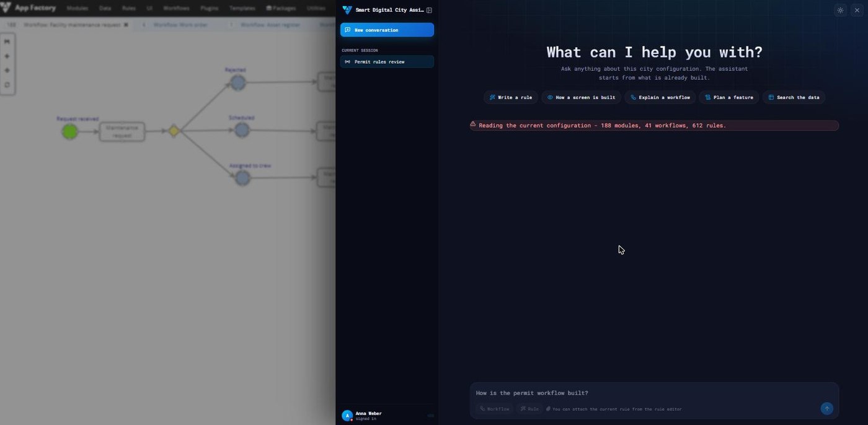Select the green Request received start node
The height and width of the screenshot is (425, 868).
point(70,131)
